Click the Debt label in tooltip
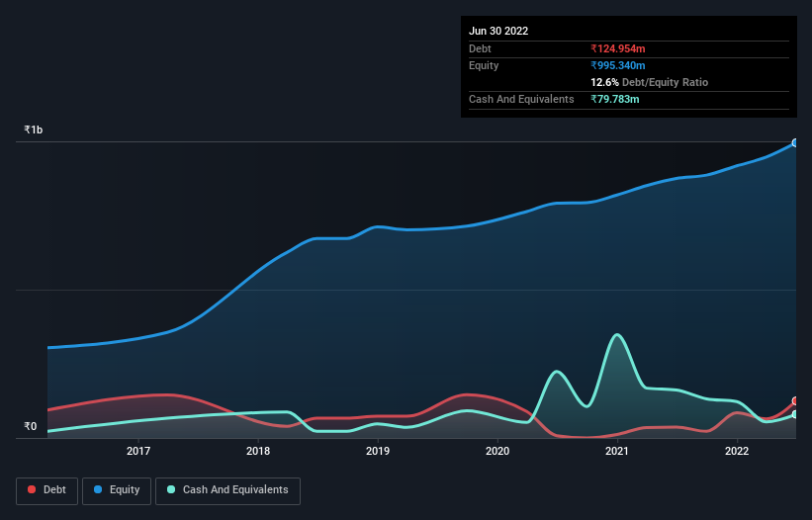 coord(480,48)
